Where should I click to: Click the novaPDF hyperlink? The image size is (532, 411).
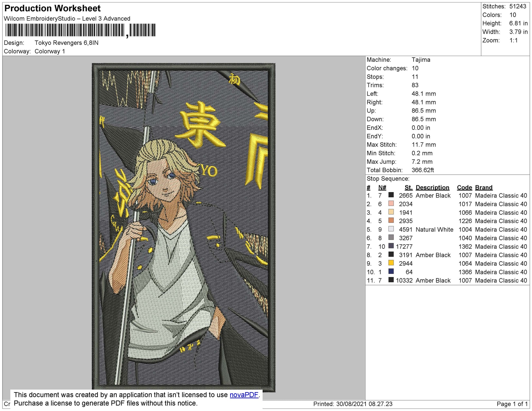[244, 395]
